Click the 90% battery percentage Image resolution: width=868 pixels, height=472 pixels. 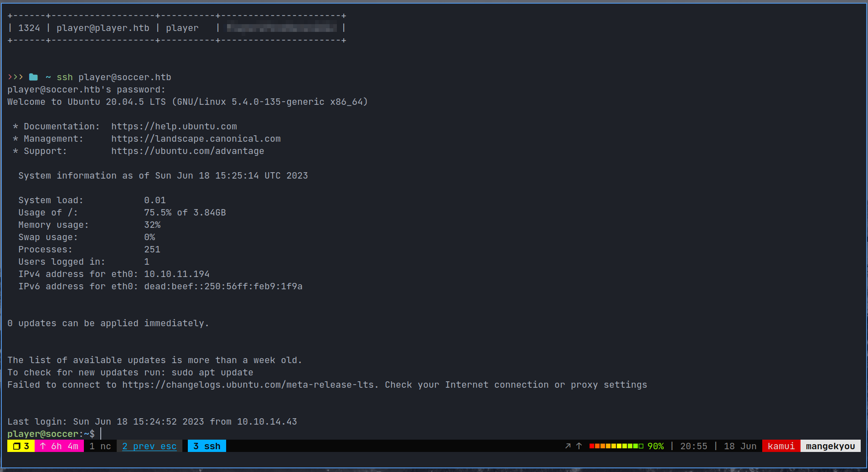click(x=656, y=446)
